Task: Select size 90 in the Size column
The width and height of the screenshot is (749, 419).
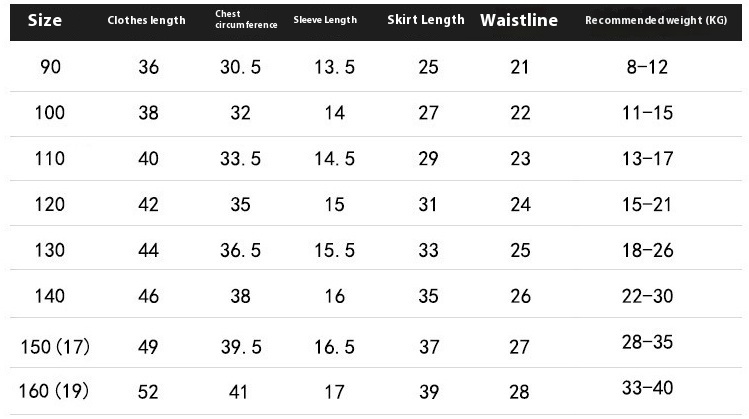Action: pos(49,67)
